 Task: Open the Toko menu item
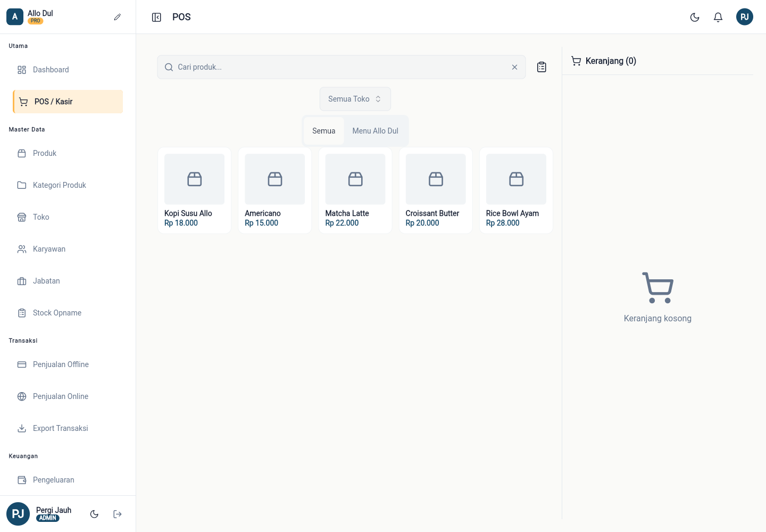[x=68, y=217]
